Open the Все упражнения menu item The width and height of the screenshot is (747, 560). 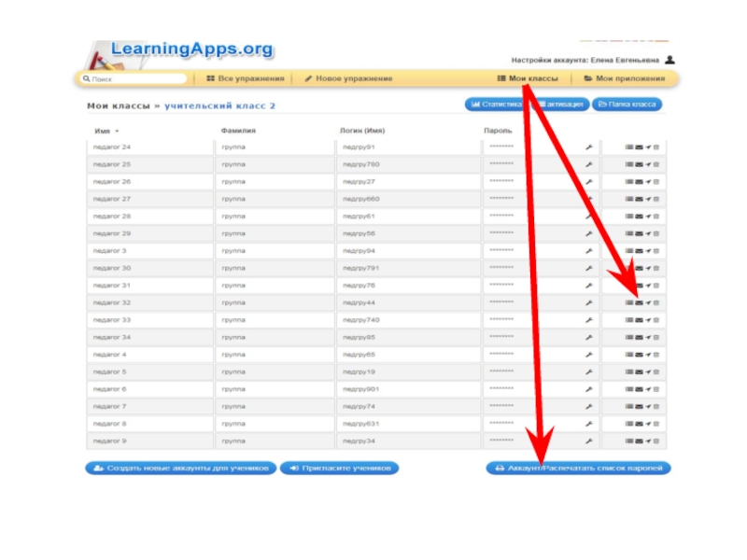(245, 79)
